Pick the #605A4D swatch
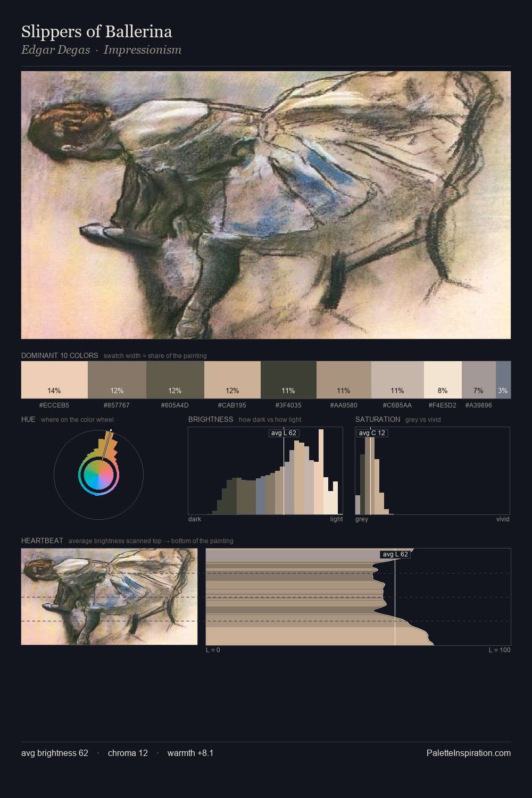Viewport: 532px width, 798px height. pyautogui.click(x=175, y=380)
